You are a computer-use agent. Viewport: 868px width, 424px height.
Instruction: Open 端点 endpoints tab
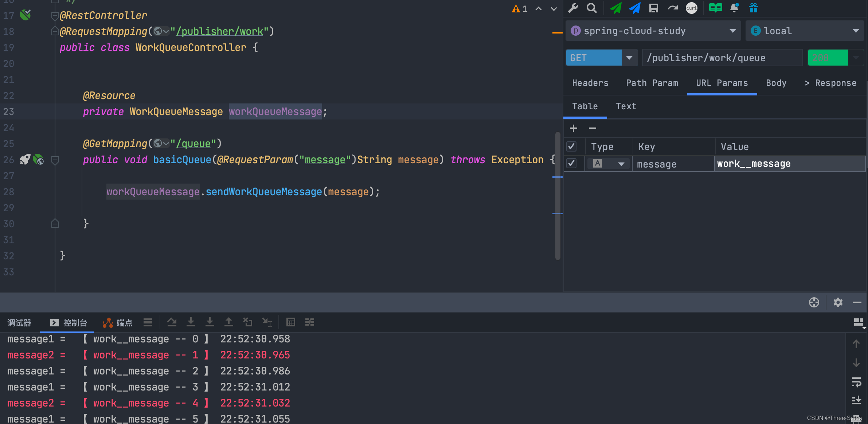(117, 323)
